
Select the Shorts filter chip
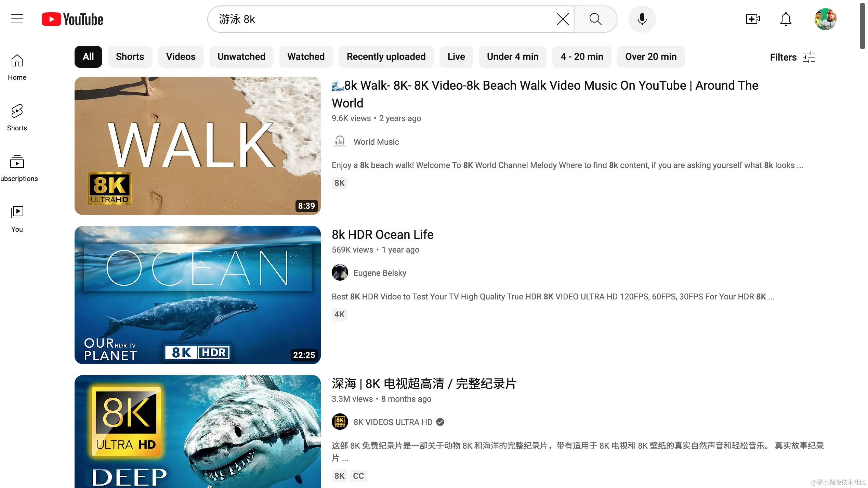point(130,57)
